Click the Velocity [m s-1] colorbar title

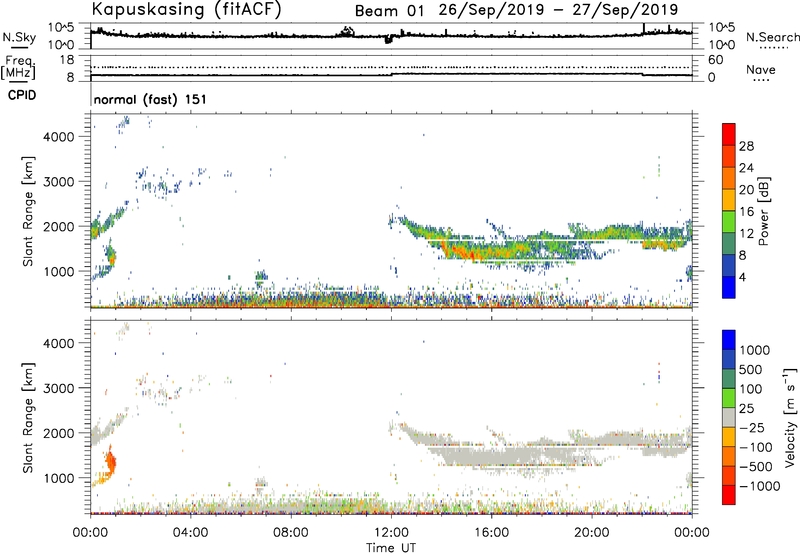[790, 417]
